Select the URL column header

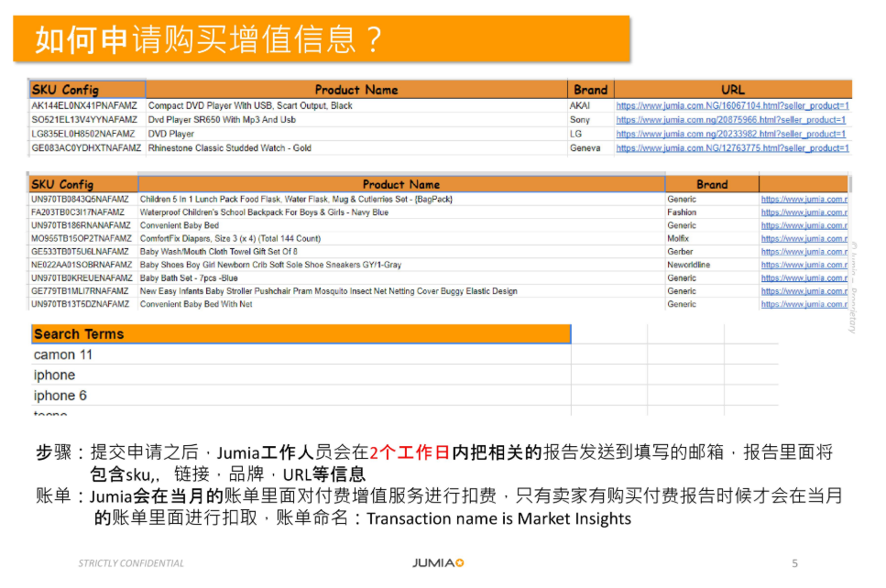click(x=733, y=89)
